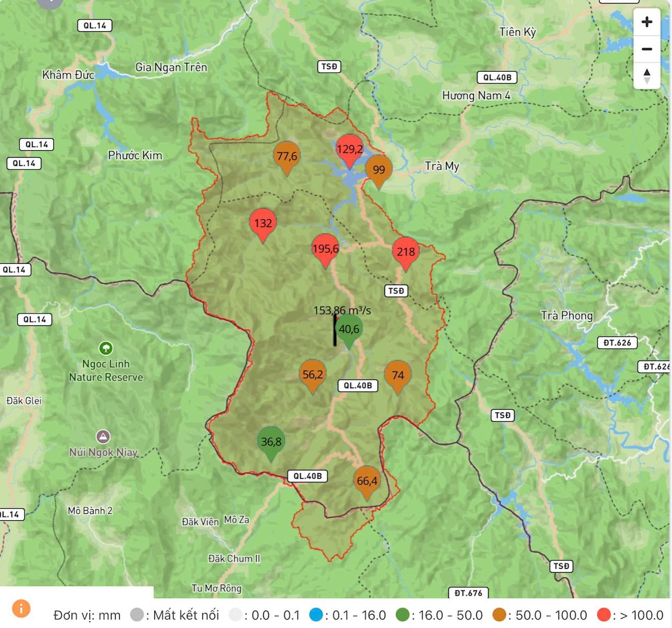
Task: Click the red 129,2 rainfall marker
Action: point(349,150)
